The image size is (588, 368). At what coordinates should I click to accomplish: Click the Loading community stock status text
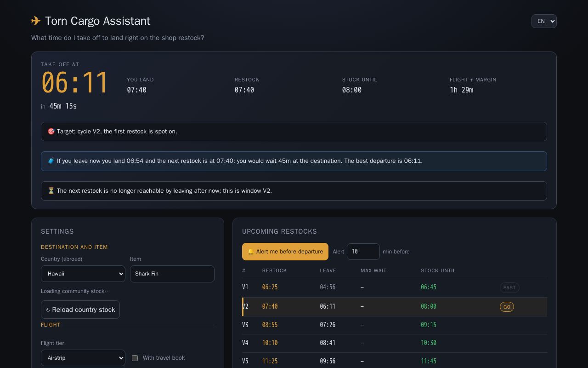(75, 291)
